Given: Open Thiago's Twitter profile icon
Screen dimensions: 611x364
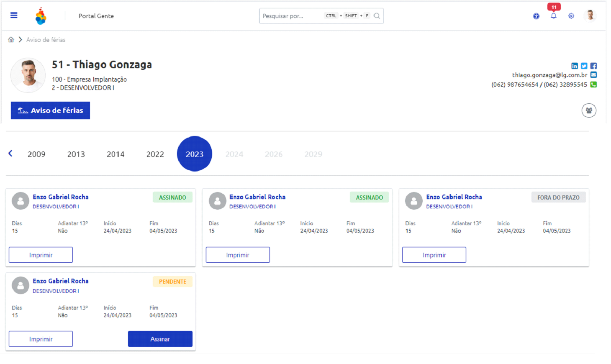Looking at the screenshot, I should [x=584, y=66].
